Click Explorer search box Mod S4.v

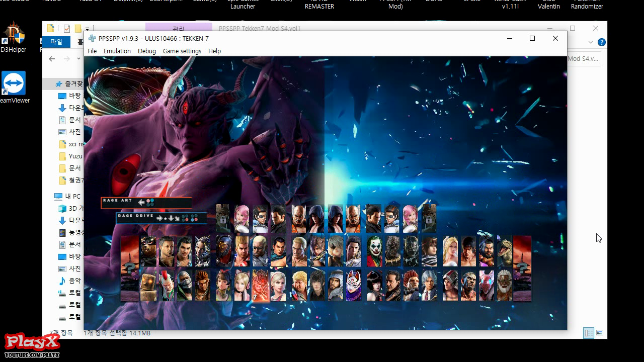tap(584, 59)
